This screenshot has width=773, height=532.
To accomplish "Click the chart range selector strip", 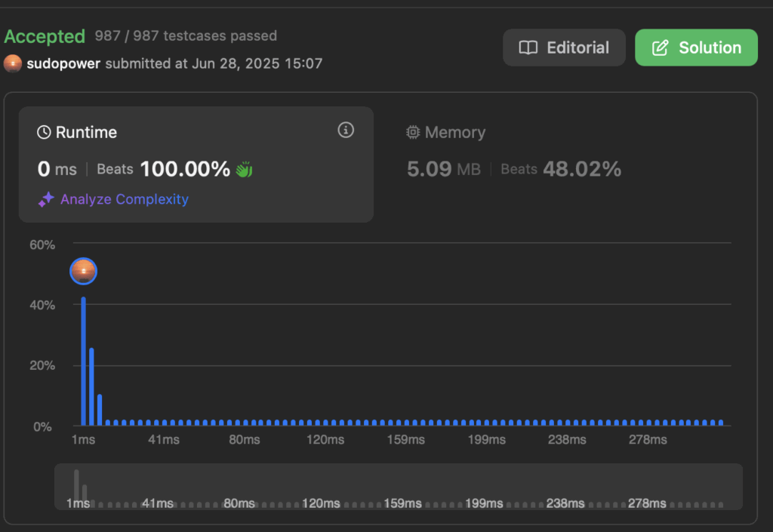I will pos(399,487).
